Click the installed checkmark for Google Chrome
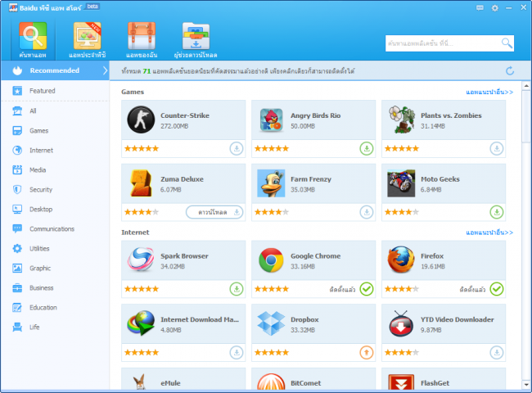 coord(367,289)
